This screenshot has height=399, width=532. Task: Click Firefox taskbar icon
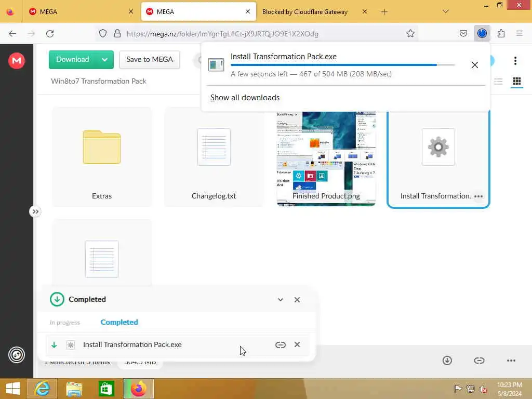click(x=139, y=389)
